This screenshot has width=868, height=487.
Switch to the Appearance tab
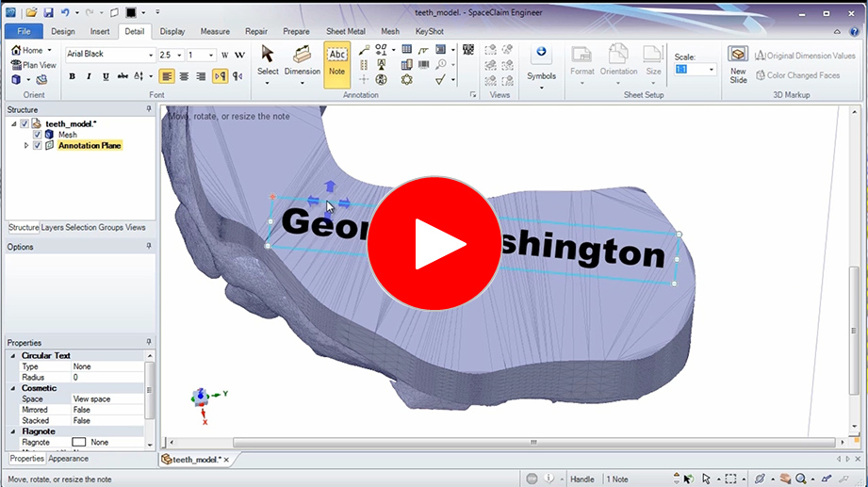(x=68, y=459)
